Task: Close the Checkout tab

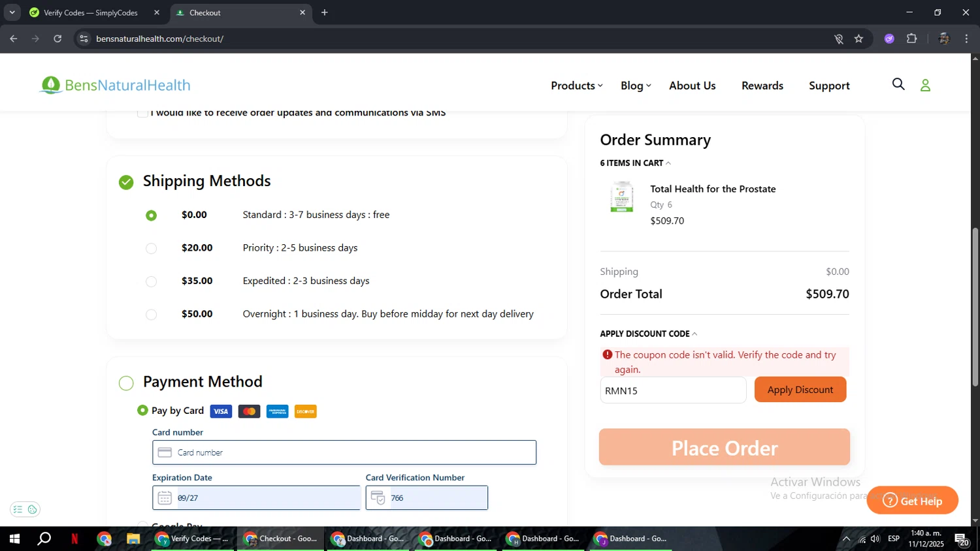Action: [302, 12]
